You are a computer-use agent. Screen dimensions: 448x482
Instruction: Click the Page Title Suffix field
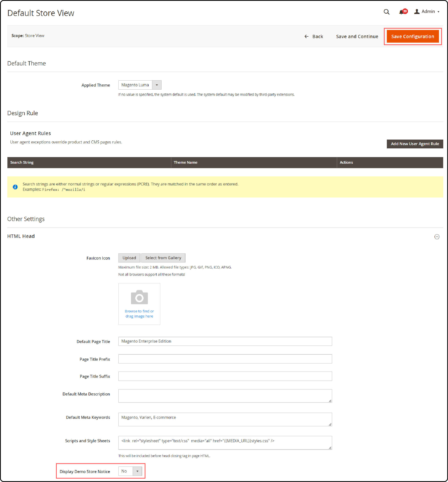tap(225, 376)
